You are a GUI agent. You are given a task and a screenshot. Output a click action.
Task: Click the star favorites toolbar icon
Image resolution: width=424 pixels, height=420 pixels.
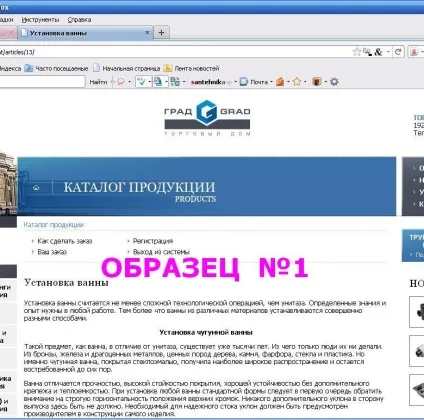tap(297, 82)
